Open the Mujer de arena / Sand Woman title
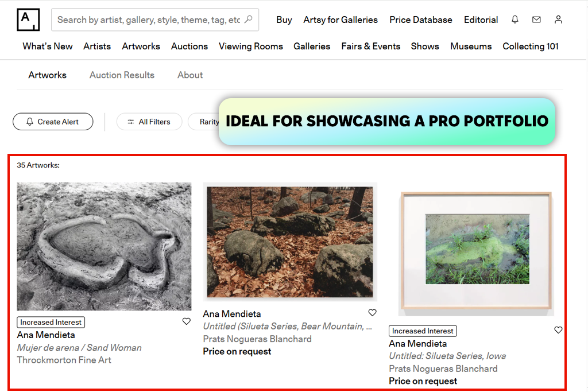The height and width of the screenshot is (392, 588). pyautogui.click(x=79, y=347)
